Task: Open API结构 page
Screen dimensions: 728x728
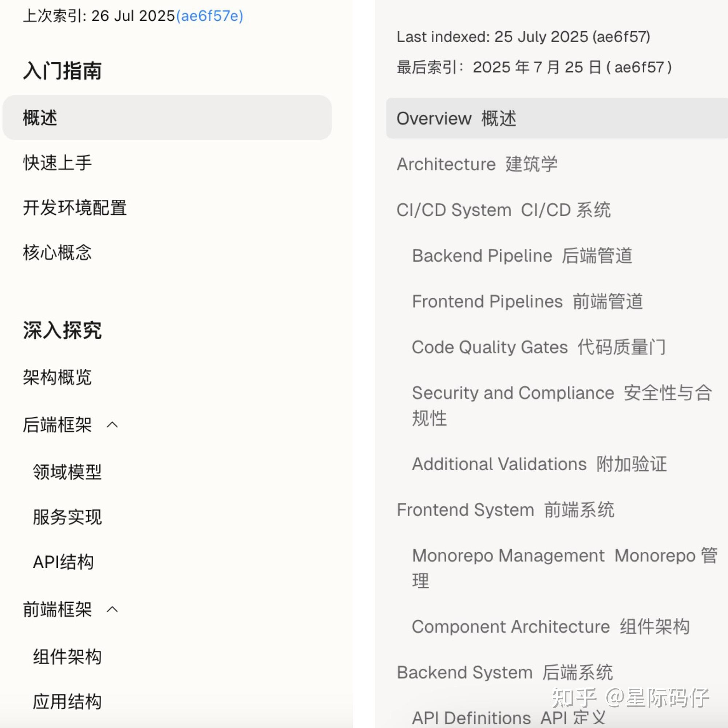Action: click(63, 562)
